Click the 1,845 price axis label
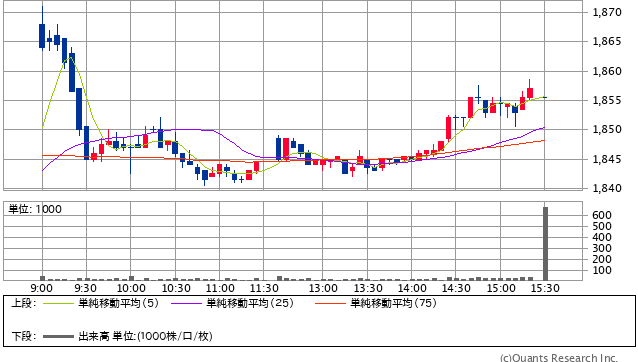Viewport: 638px width, 362px height. (607, 159)
